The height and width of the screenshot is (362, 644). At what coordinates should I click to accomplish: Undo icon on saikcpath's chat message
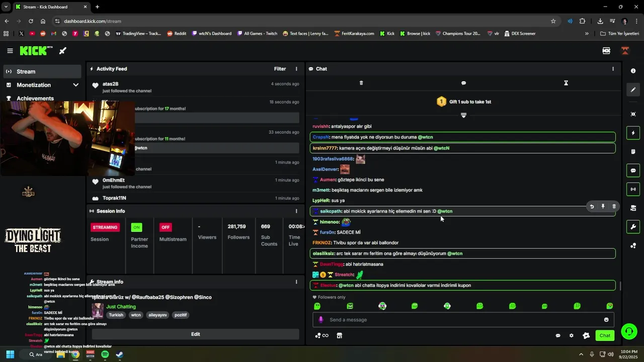(592, 207)
